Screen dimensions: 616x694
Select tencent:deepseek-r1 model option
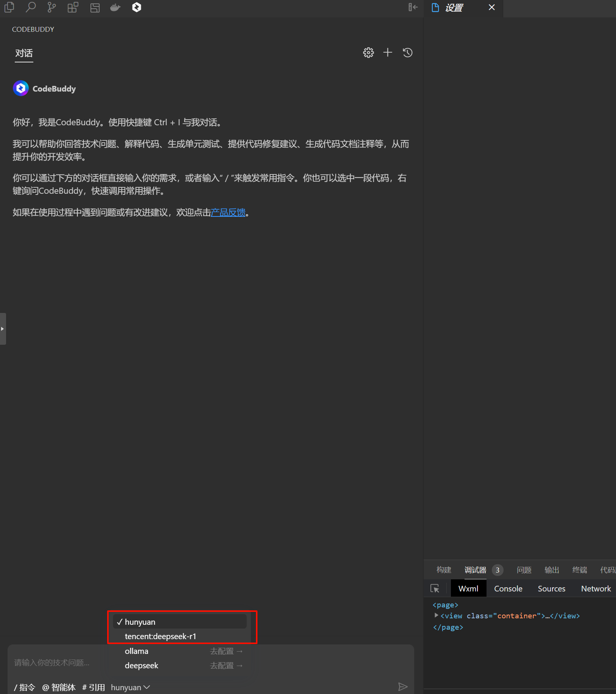click(180, 636)
